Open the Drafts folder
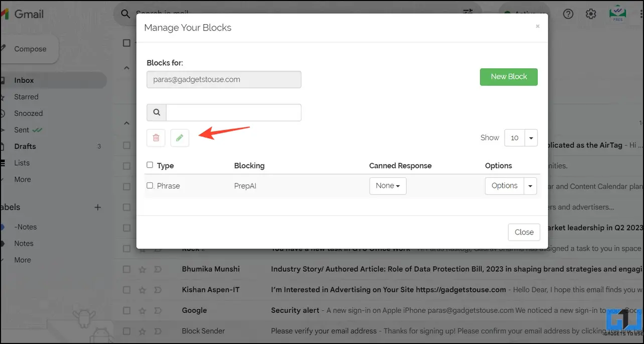This screenshot has height=344, width=644. click(x=25, y=146)
